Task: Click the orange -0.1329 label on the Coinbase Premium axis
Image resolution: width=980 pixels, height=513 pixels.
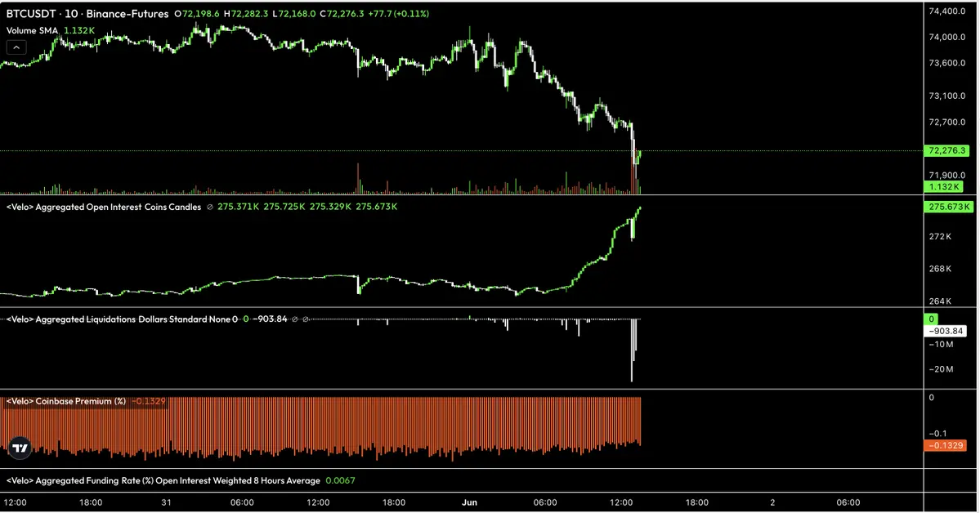Action: 946,445
